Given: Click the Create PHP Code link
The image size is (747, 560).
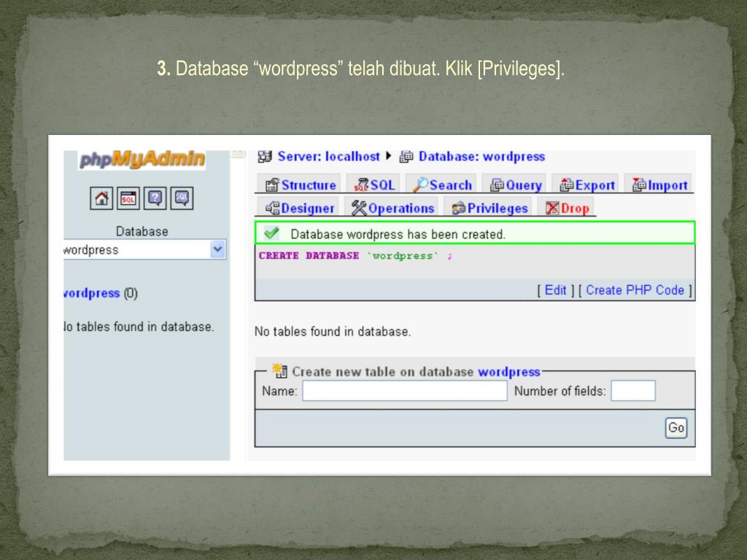Looking at the screenshot, I should coord(635,290).
